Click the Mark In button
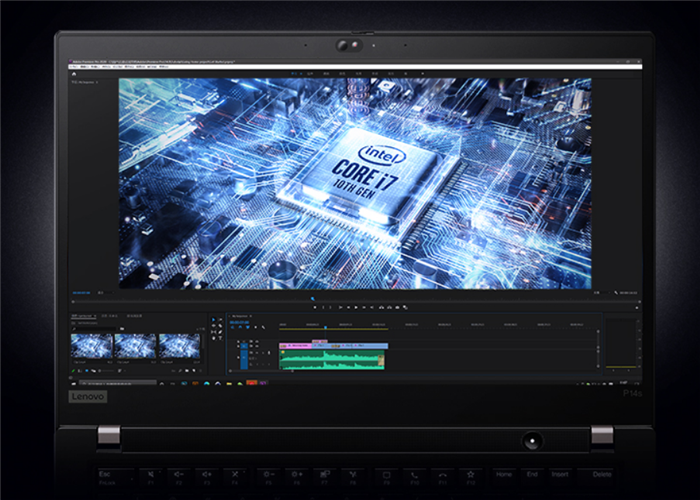 click(x=323, y=307)
